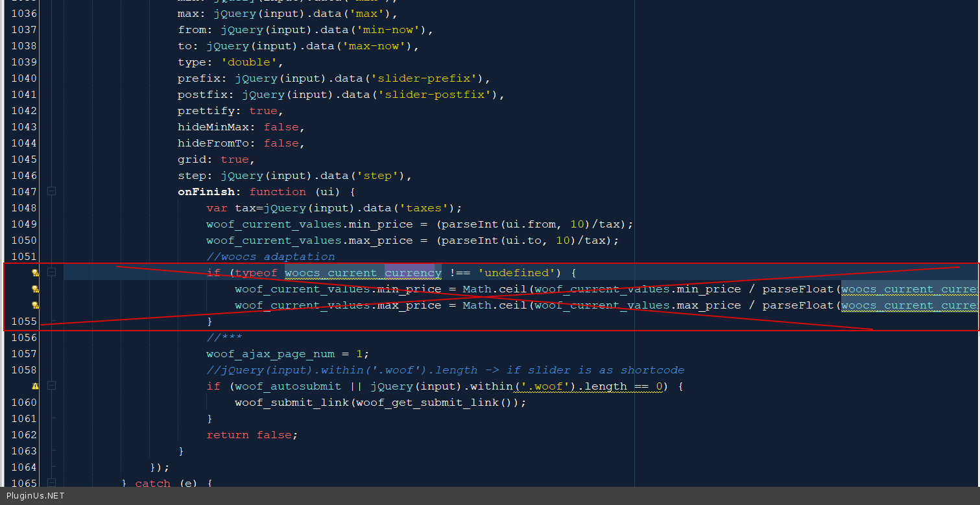Click line number 1062 in the gutter
Image resolution: width=980 pixels, height=505 pixels.
pyautogui.click(x=24, y=435)
